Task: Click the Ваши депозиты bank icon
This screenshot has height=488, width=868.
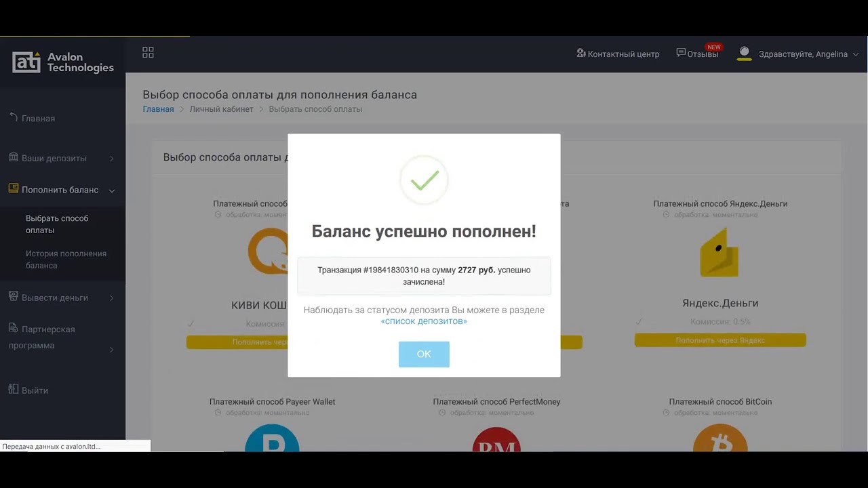Action: [14, 157]
